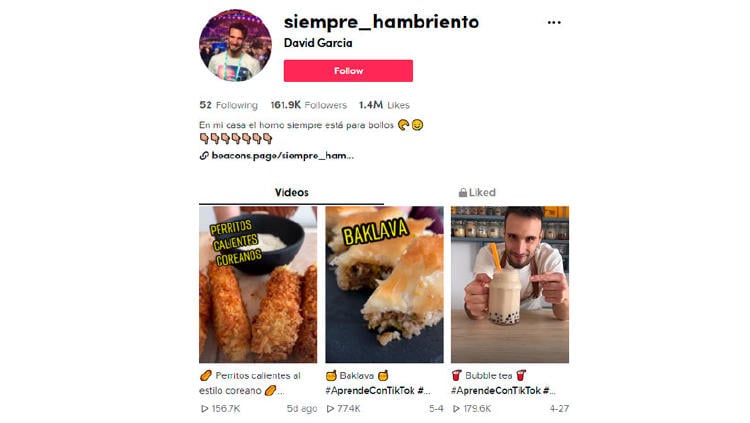Click the croissant emoji in the bio

(x=403, y=125)
